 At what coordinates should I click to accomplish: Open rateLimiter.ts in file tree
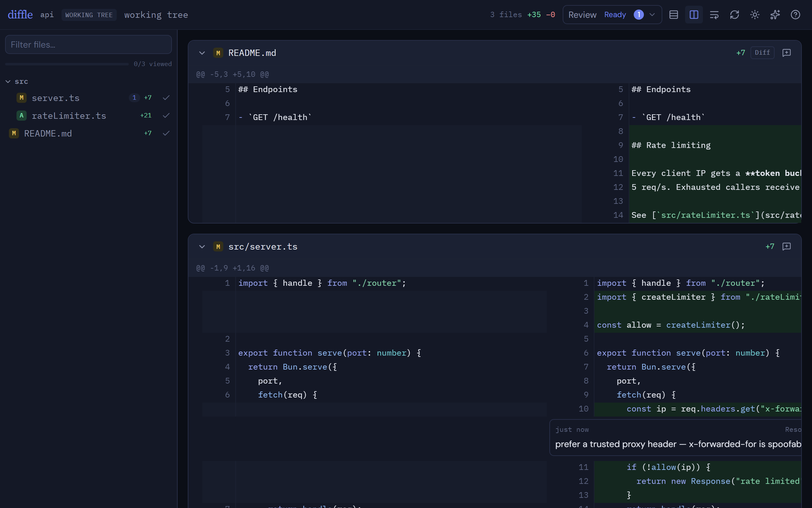(69, 116)
